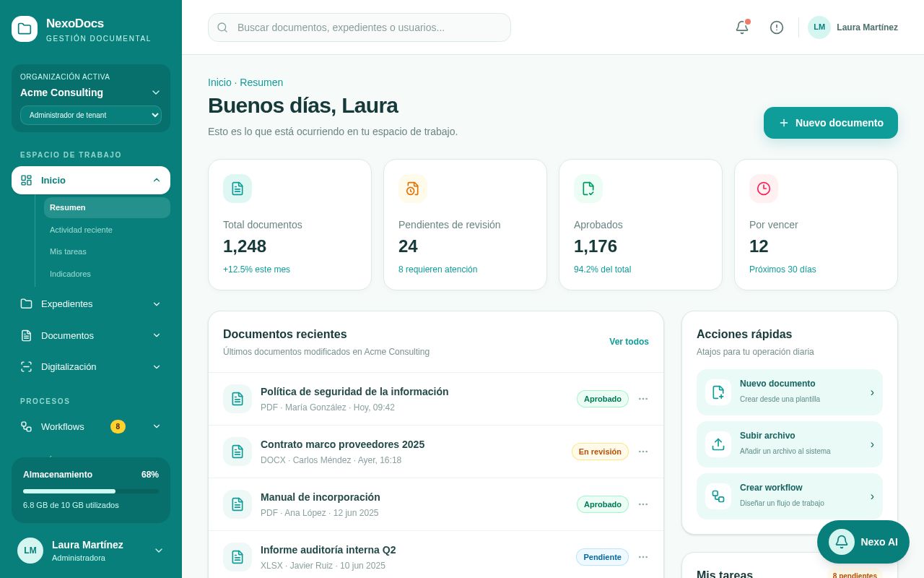Click the NexoDocs folder logo icon
Screen dimensions: 924x578
25,29
